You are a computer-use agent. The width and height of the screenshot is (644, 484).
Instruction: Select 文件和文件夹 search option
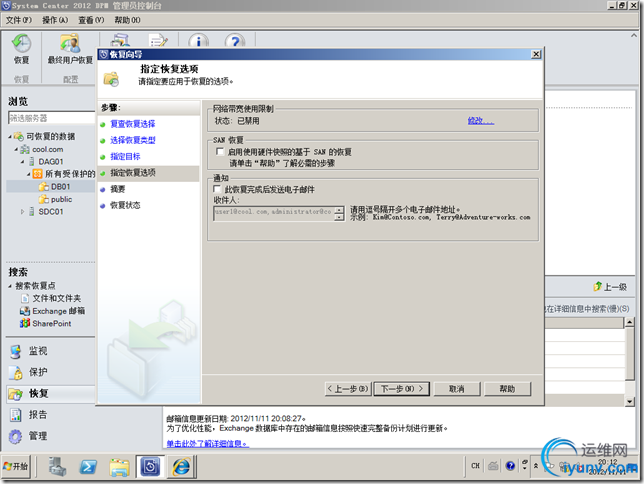click(x=57, y=298)
